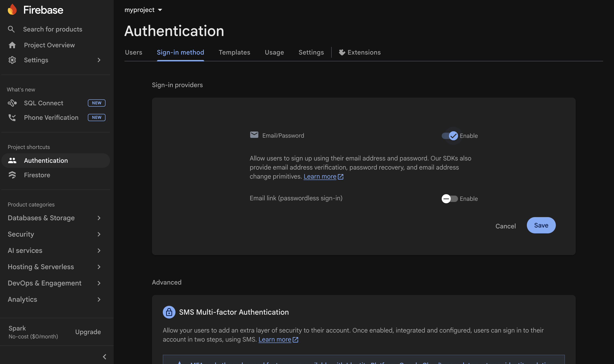The image size is (614, 364).
Task: Click the Save button
Action: pos(541,225)
